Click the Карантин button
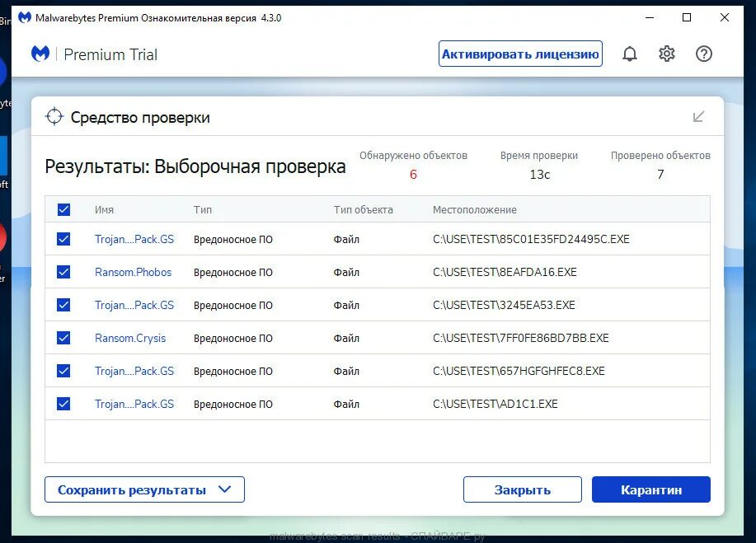 [651, 489]
